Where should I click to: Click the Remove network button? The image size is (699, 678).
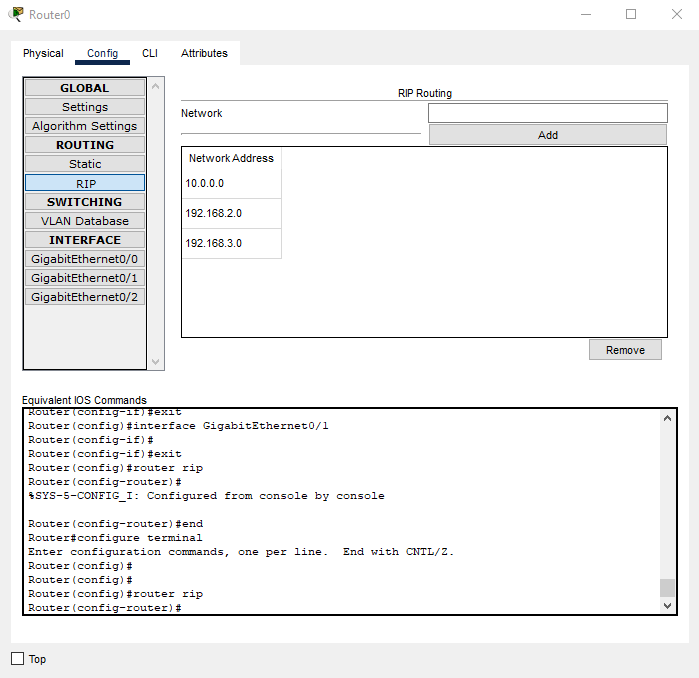(625, 350)
